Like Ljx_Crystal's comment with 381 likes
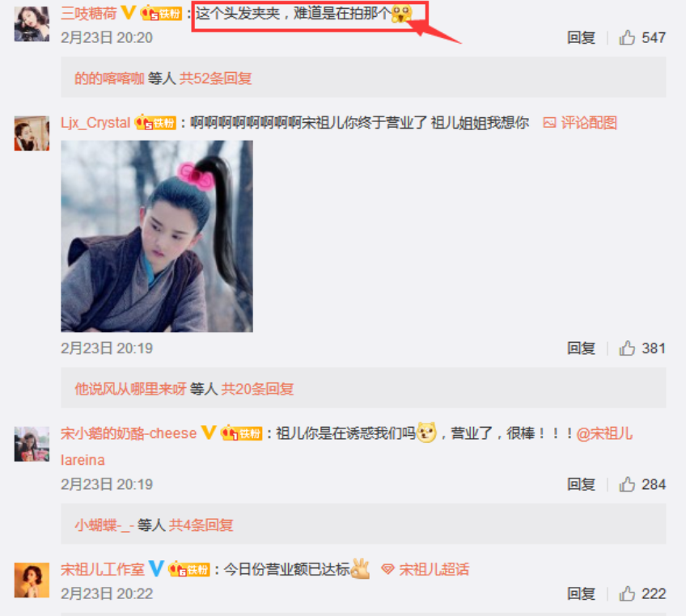 627,348
